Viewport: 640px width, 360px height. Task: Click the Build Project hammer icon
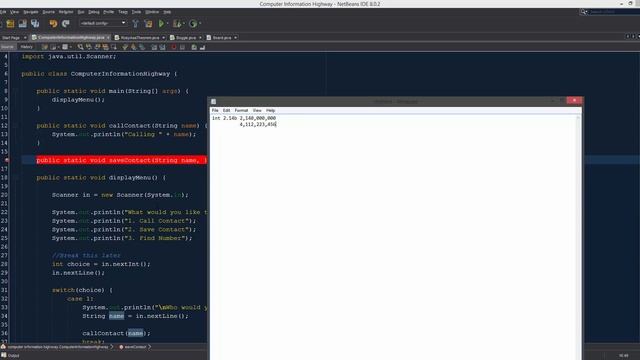[136, 24]
